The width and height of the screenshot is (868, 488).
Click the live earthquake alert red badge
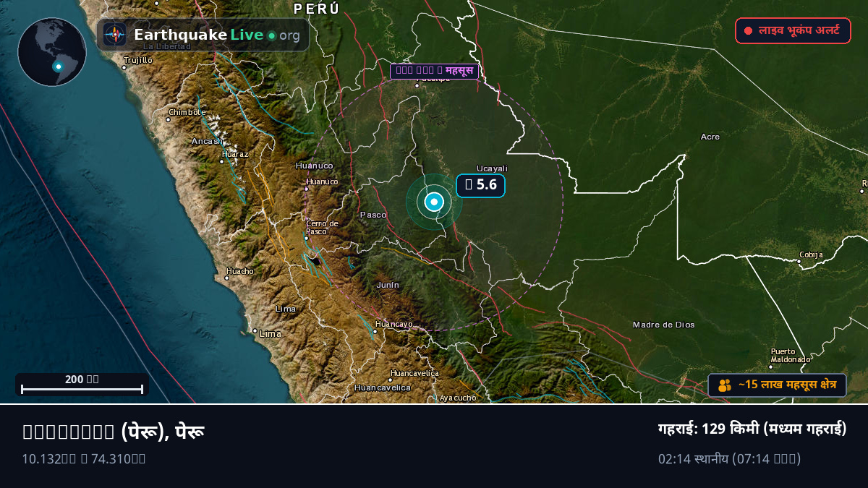(793, 30)
